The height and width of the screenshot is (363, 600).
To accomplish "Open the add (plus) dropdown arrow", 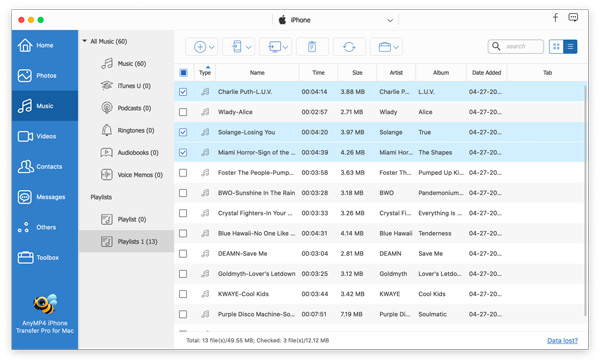I will pos(211,47).
